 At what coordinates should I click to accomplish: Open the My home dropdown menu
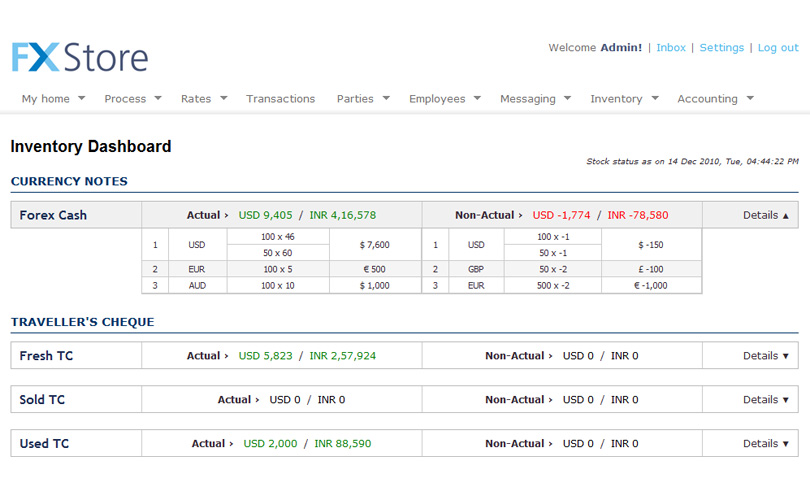click(53, 99)
